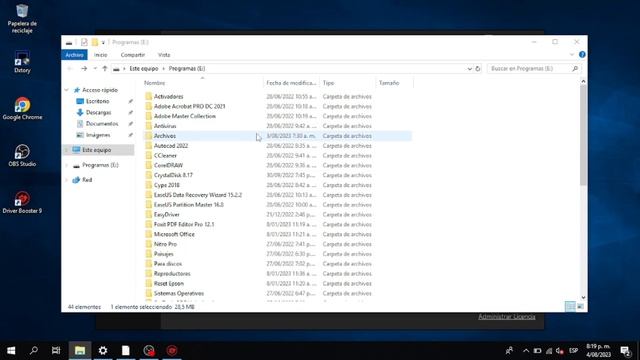This screenshot has width=640, height=360.
Task: Expand Este equipo tree node
Action: [x=67, y=150]
